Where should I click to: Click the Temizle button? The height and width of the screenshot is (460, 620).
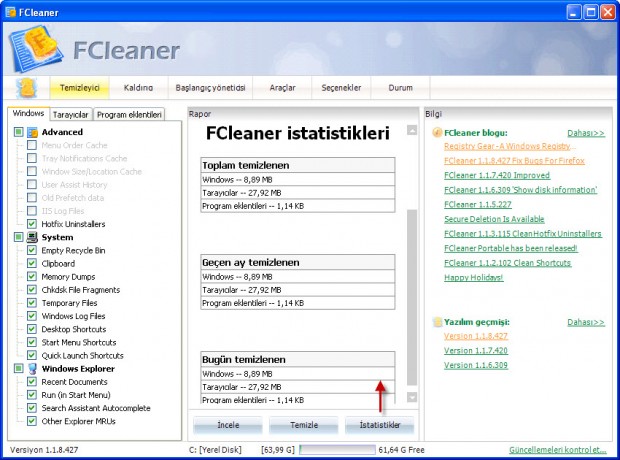tap(304, 425)
